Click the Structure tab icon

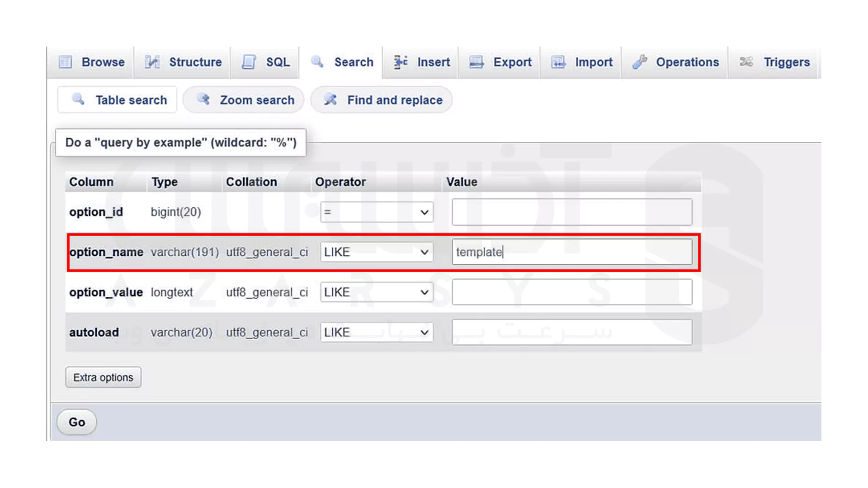pos(152,62)
